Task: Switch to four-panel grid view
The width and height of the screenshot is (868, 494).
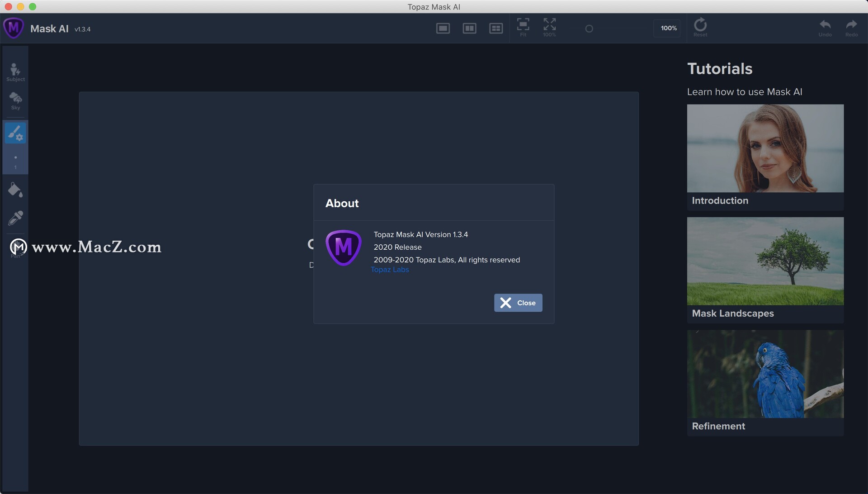Action: pyautogui.click(x=496, y=28)
